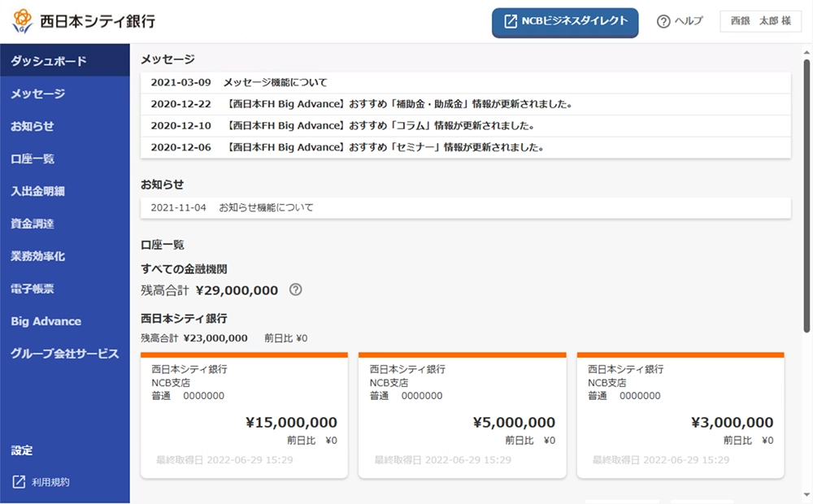Open グループ会社サービス in the sidebar
813x504 pixels.
click(x=65, y=354)
